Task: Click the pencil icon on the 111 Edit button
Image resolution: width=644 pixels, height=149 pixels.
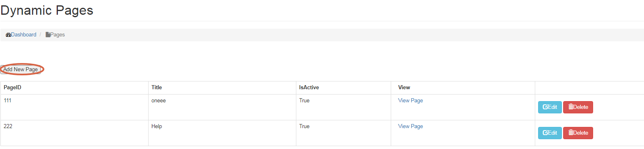Action: click(x=545, y=107)
